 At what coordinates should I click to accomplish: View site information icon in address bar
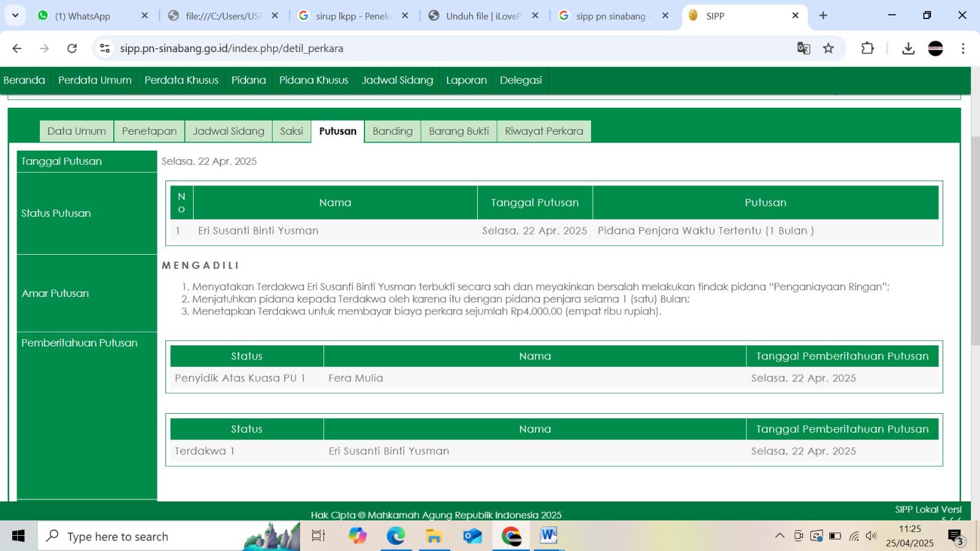coord(105,48)
